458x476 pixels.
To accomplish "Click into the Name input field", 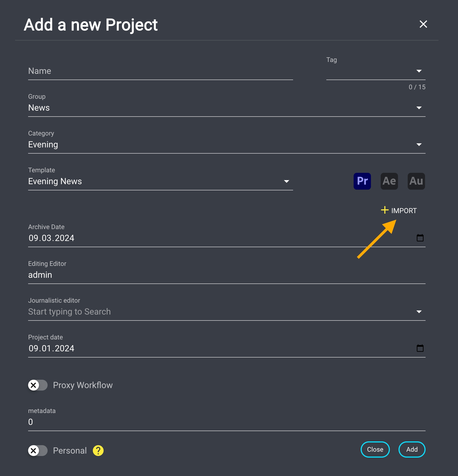I will [x=160, y=71].
